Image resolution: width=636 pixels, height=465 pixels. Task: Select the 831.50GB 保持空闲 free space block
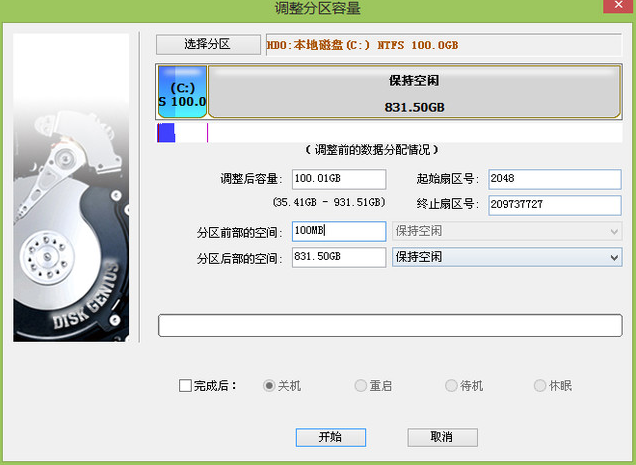coord(414,92)
